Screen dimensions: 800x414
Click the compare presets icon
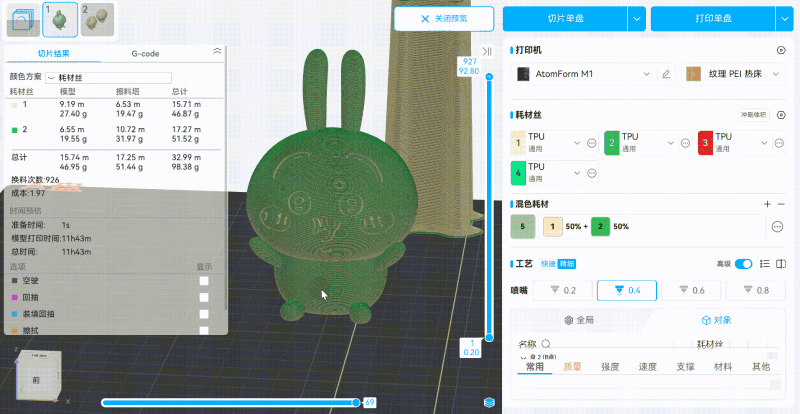(781, 264)
